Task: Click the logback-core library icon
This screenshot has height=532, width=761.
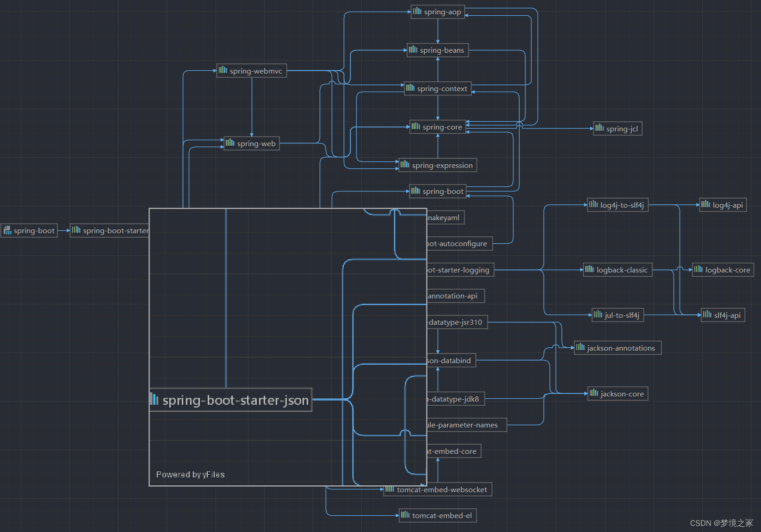Action: (x=699, y=269)
